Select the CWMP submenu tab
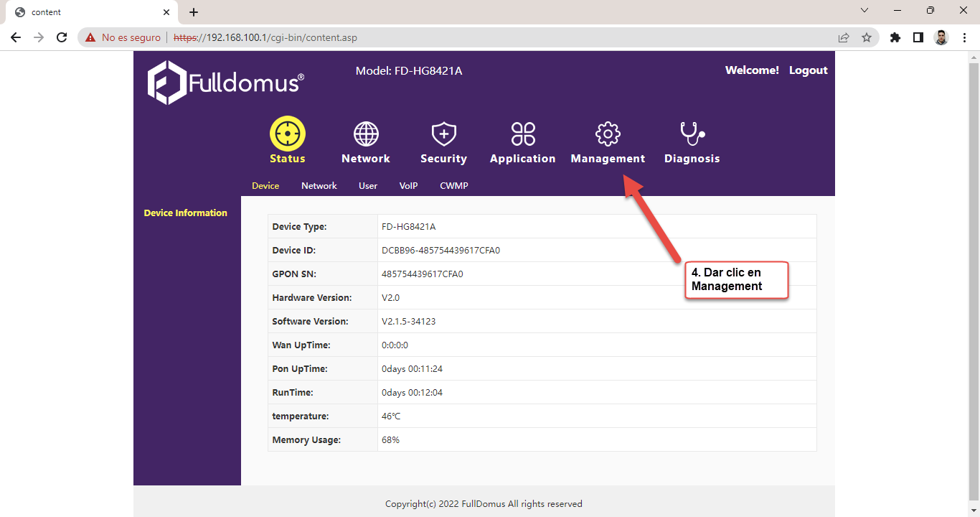 (x=454, y=185)
